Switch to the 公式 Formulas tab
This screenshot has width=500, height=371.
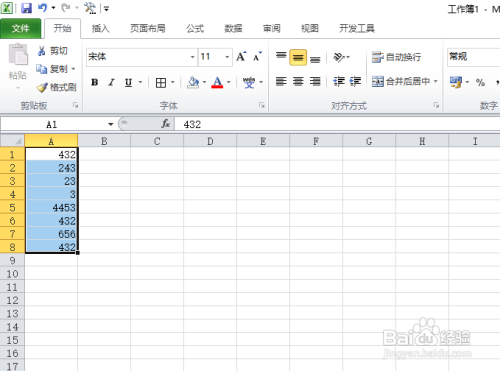pyautogui.click(x=195, y=29)
